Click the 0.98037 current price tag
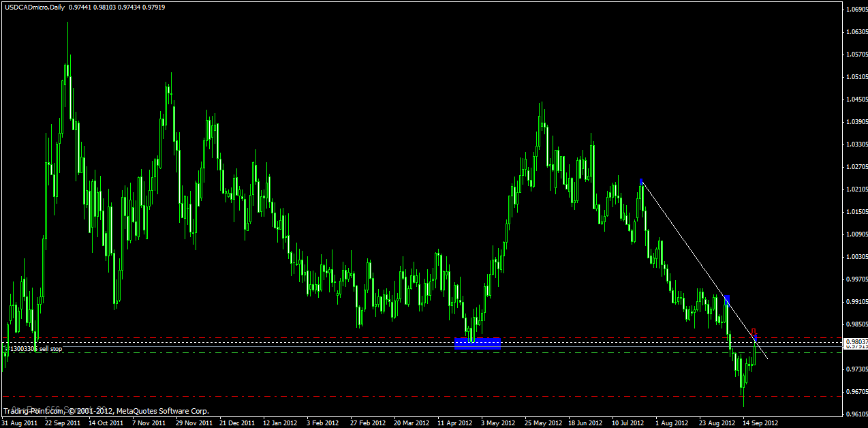This screenshot has height=428, width=868. click(x=856, y=341)
